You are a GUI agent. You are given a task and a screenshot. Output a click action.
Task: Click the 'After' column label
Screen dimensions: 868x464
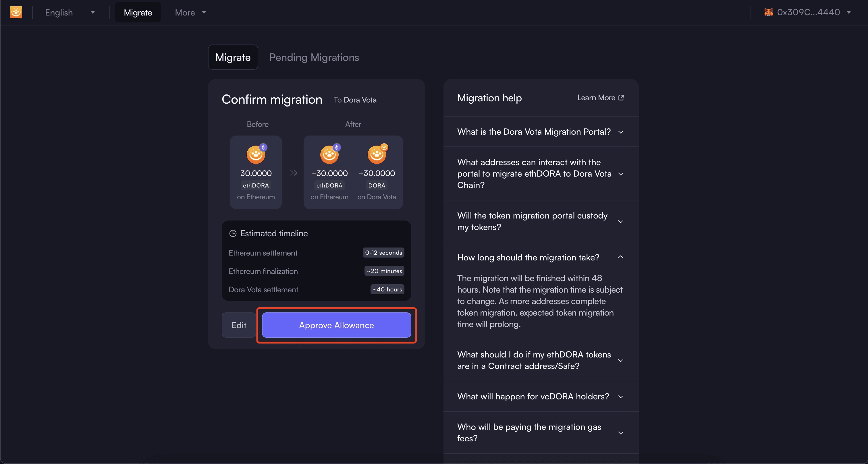(x=353, y=124)
